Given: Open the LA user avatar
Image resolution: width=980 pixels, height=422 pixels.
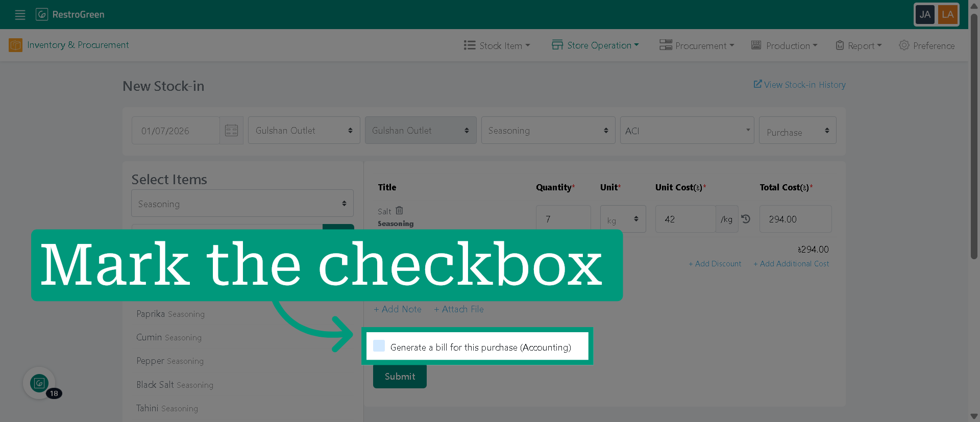Looking at the screenshot, I should [x=948, y=14].
